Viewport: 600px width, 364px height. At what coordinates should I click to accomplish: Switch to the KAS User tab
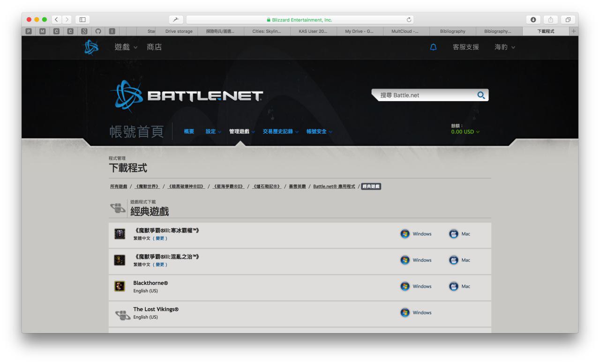(313, 31)
